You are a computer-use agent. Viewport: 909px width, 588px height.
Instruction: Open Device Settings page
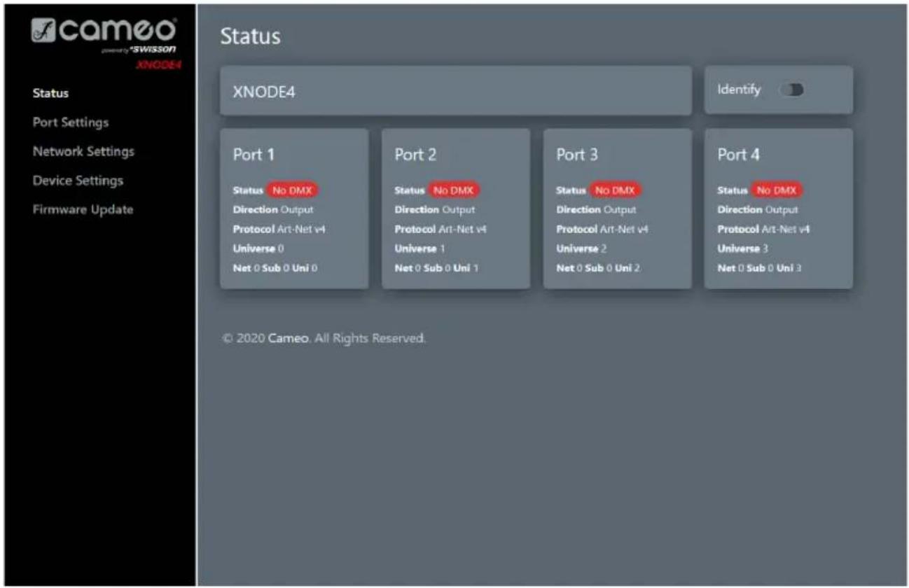coord(77,181)
